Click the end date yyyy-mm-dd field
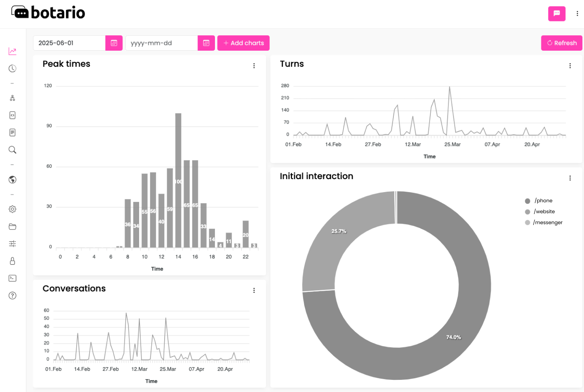This screenshot has height=392, width=584. pos(161,43)
